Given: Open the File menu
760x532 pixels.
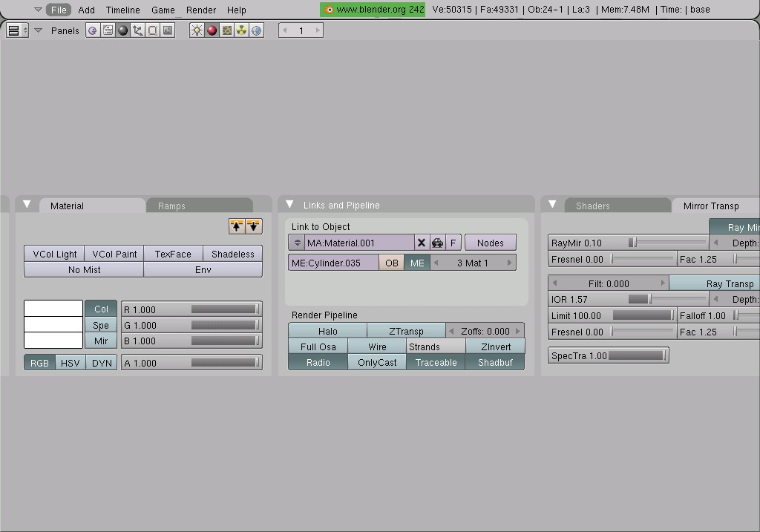Looking at the screenshot, I should 59,10.
